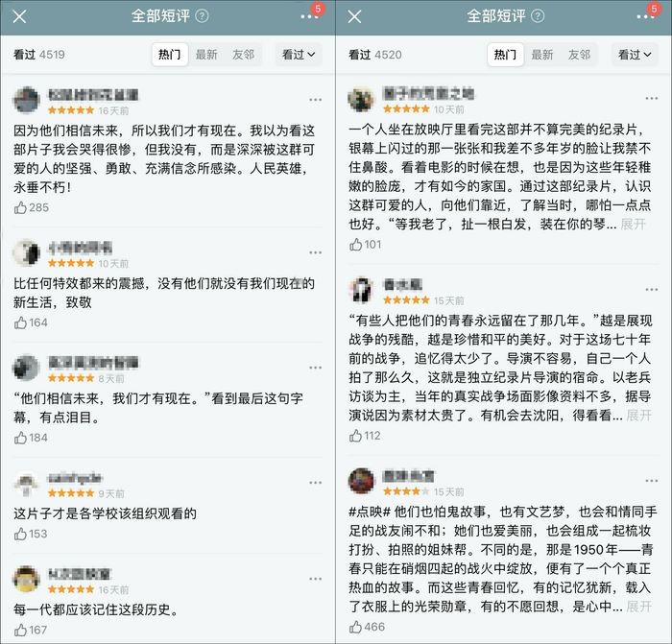Open help question mark beside left 全部短评 title
The image size is (672, 644).
click(x=202, y=16)
